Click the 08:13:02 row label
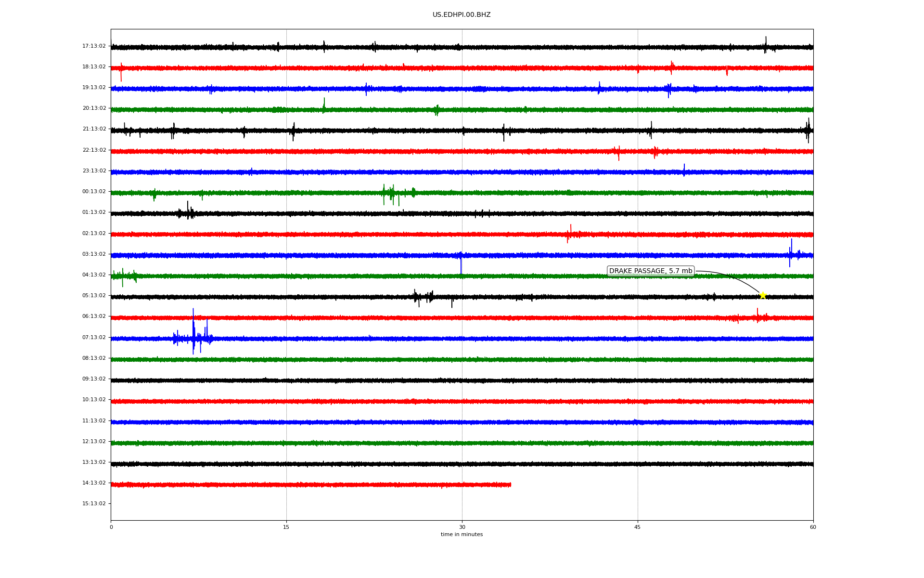This screenshot has height=578, width=924. click(94, 358)
